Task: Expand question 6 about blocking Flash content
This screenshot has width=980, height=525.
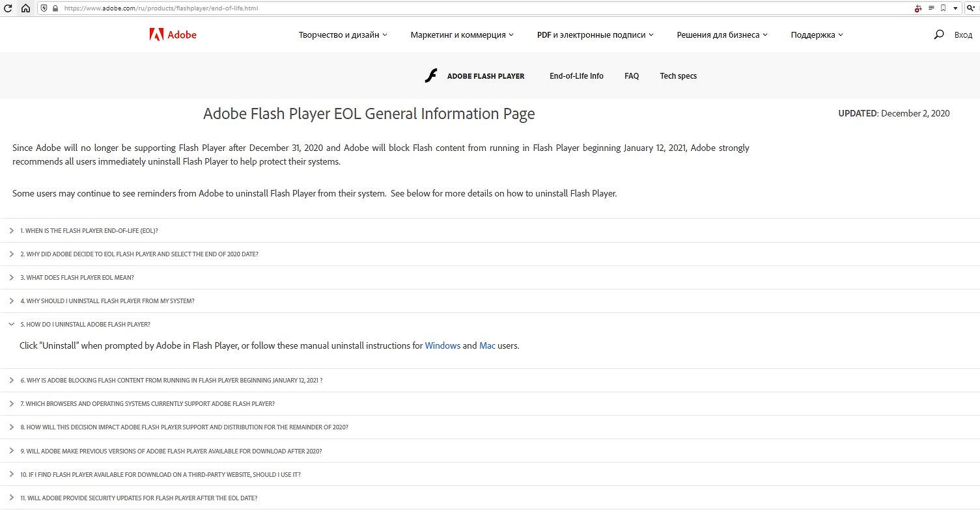Action: [x=490, y=380]
